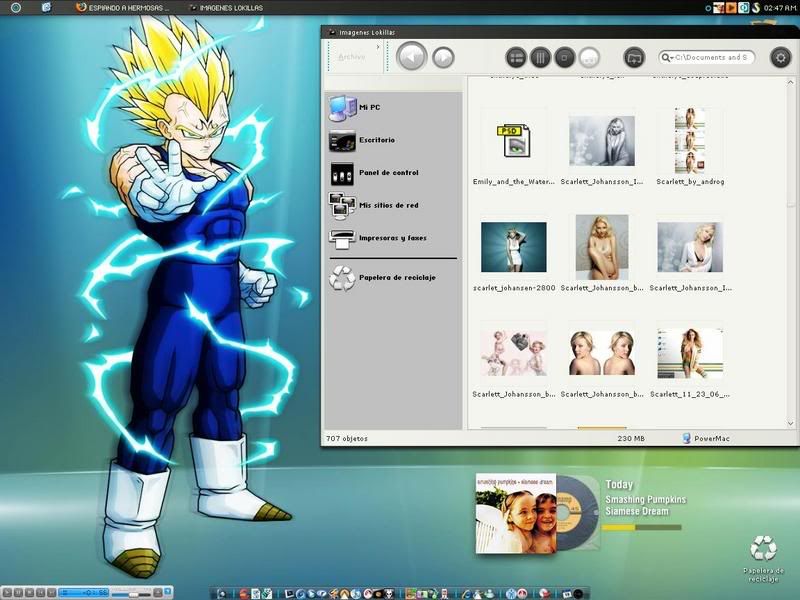Click the blue cube icon in top panel
The height and width of the screenshot is (600, 800).
(46, 7)
